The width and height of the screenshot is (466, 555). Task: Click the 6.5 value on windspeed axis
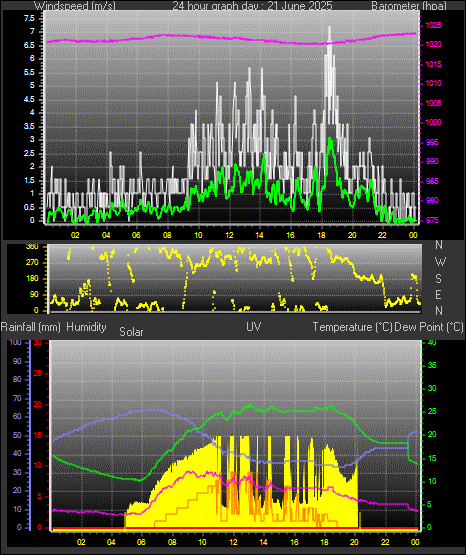(29, 45)
